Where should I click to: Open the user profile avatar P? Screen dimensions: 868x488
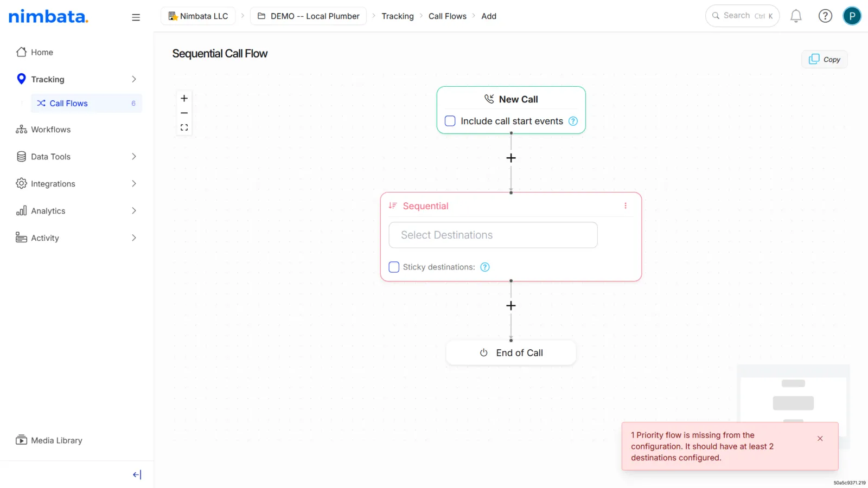click(x=852, y=16)
